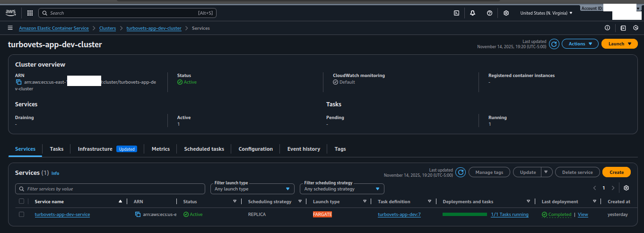Open the turbovets-app-dev-cluster breadcrumb link
Image resolution: width=644 pixels, height=233 pixels.
tap(154, 28)
